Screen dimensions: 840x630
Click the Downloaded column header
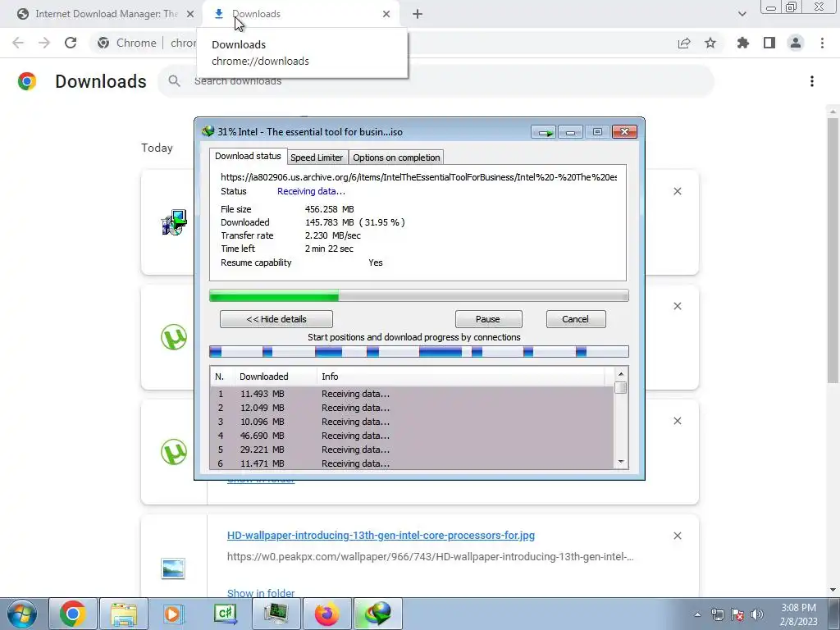coord(276,377)
